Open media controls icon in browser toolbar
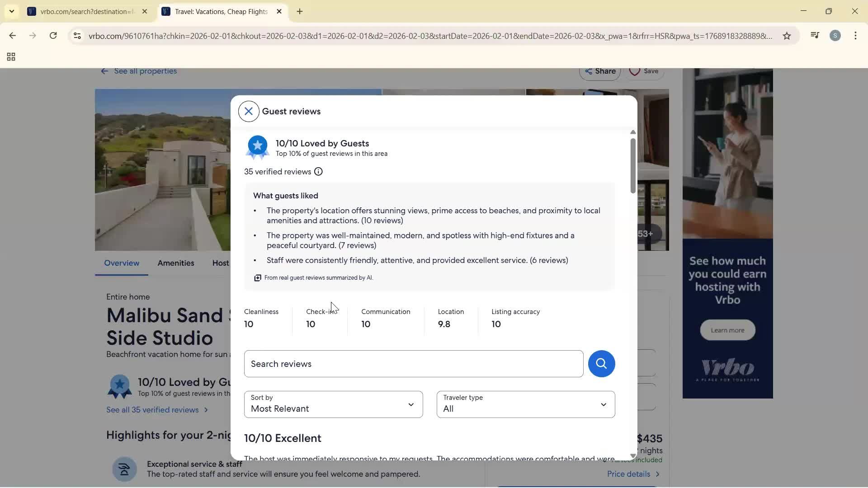 coord(815,35)
